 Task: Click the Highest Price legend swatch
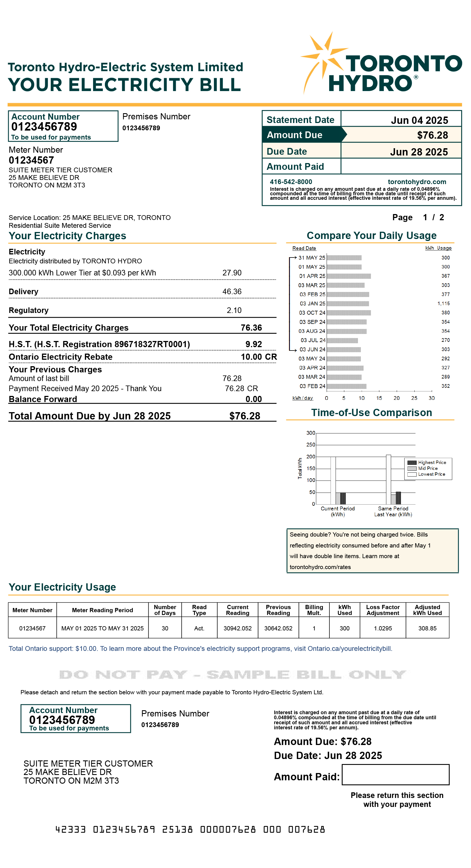pyautogui.click(x=412, y=463)
